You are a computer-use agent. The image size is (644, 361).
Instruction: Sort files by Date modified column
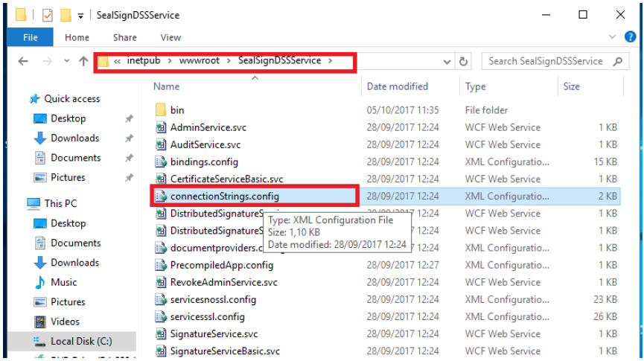[398, 86]
